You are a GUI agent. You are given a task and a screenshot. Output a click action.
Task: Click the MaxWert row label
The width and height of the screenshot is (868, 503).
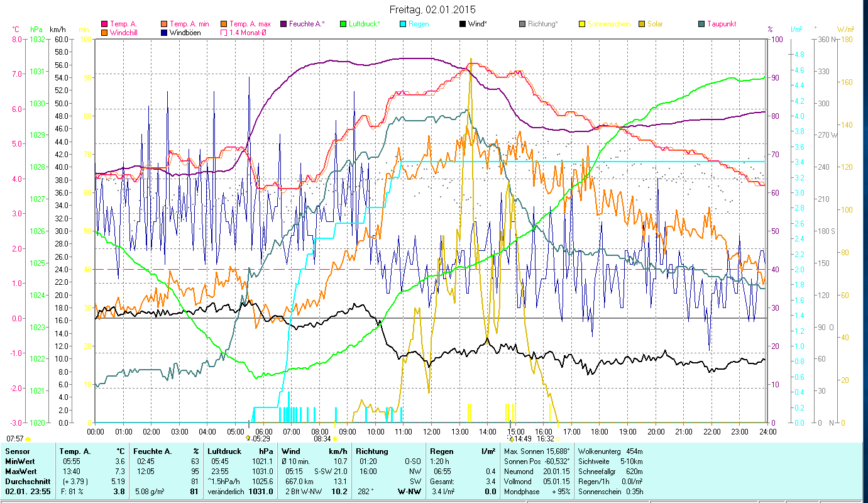(x=21, y=472)
